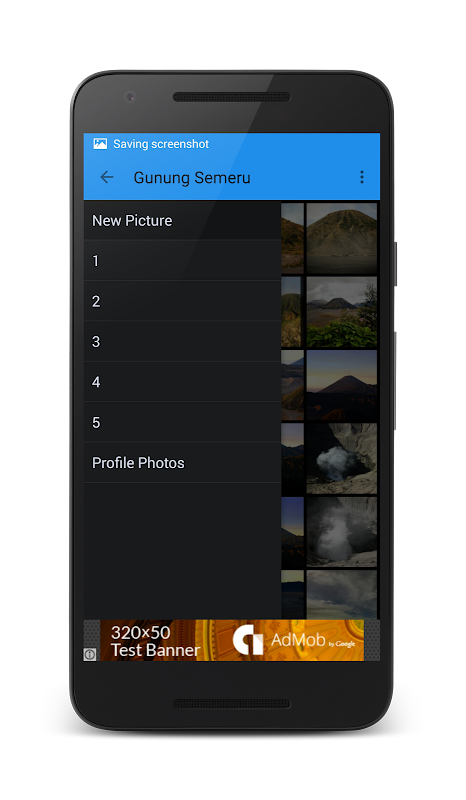Open the sunset volcano silhouette thumbnail
This screenshot has height=800, width=466.
(x=341, y=385)
